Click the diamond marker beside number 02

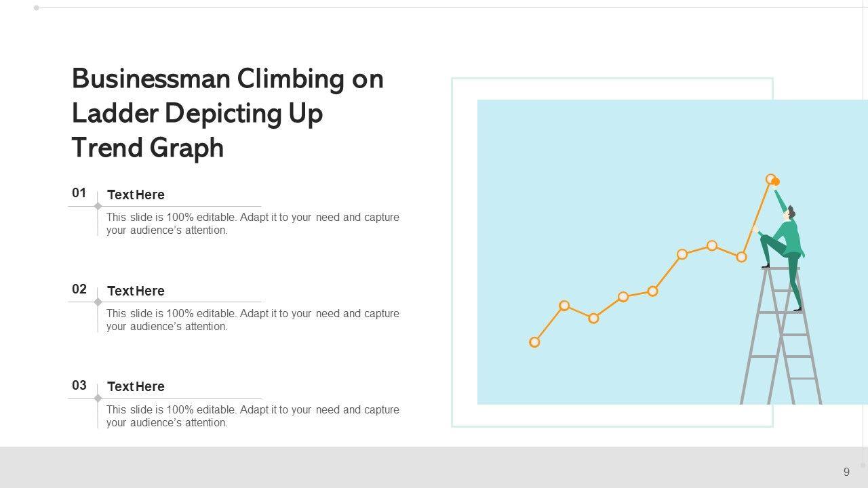click(x=98, y=302)
